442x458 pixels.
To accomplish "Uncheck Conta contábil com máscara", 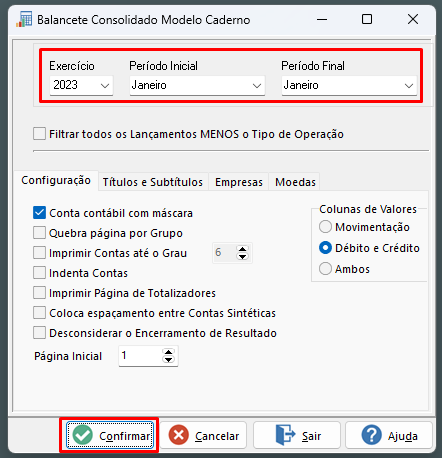I will (39, 213).
